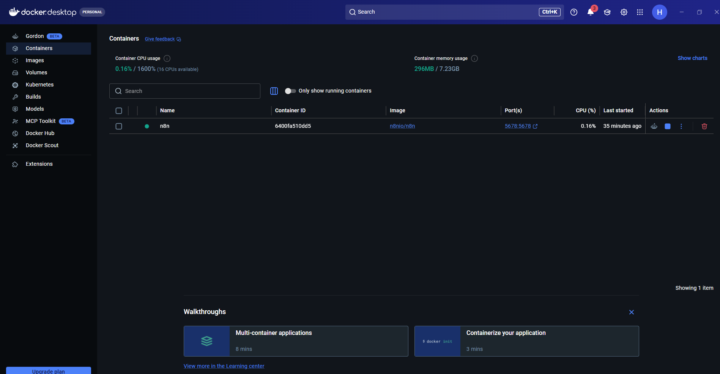Toggle Only show running containers
This screenshot has width=720, height=374.
coord(290,91)
